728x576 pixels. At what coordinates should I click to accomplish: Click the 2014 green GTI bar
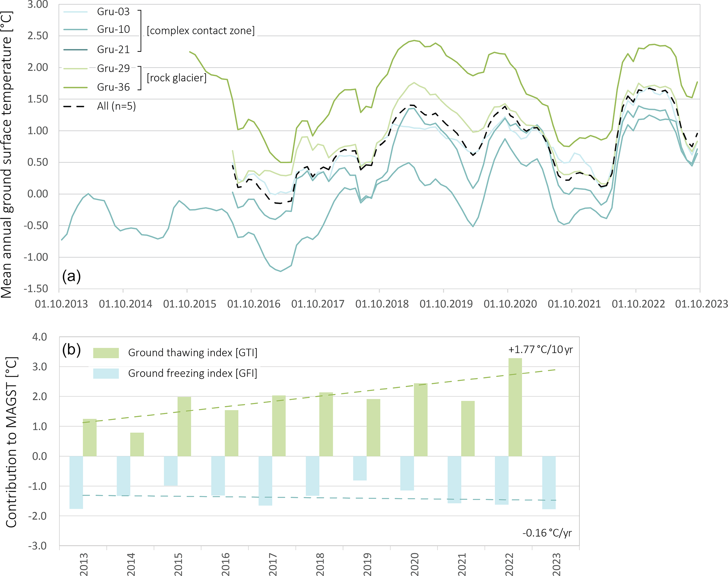137,444
